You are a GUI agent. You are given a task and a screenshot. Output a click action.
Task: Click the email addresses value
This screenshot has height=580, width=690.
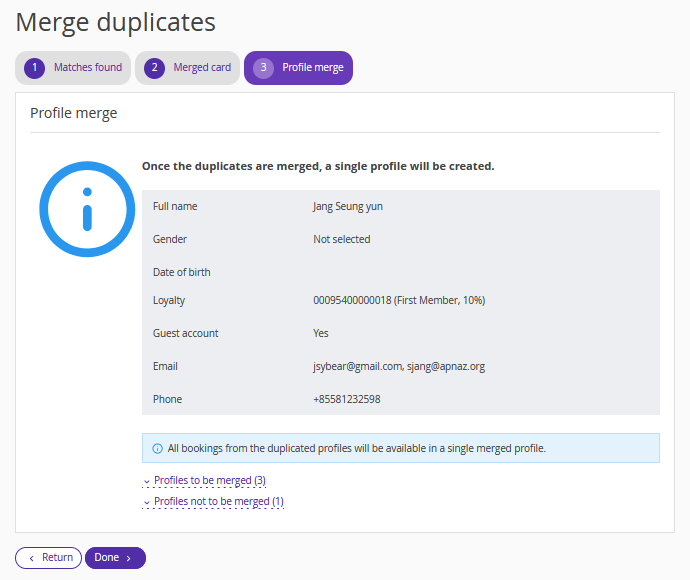coord(398,366)
